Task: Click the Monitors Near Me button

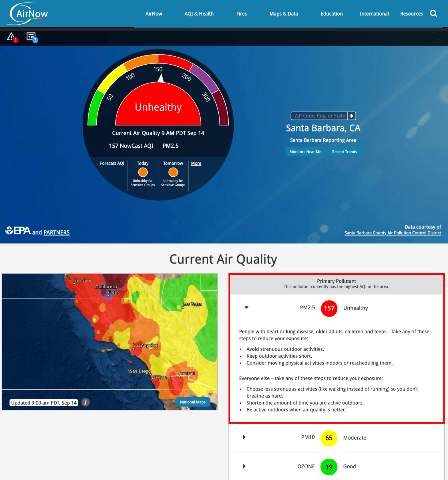Action: point(305,152)
